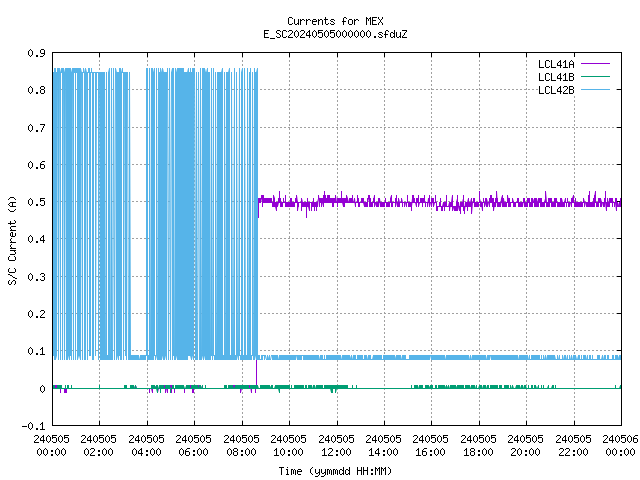Viewport: 640px width, 480px height.
Task: Click the 240505 10:00 time tick label
Action: click(288, 446)
